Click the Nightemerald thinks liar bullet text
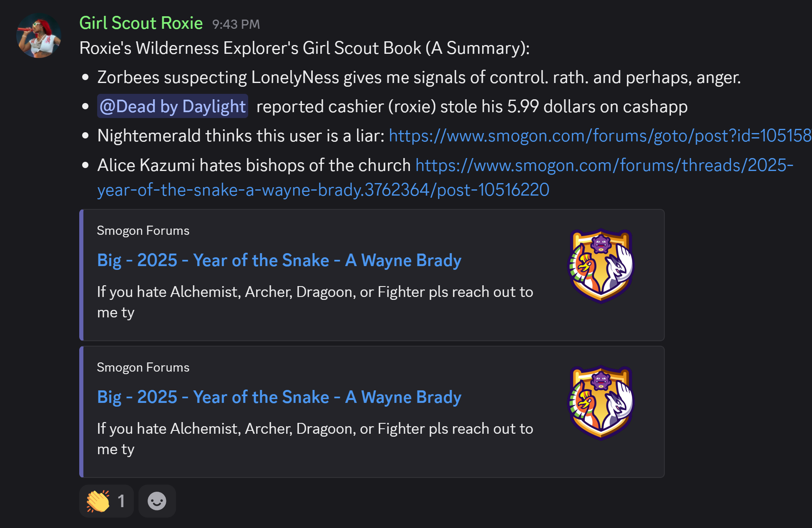The width and height of the screenshot is (812, 528). click(241, 136)
